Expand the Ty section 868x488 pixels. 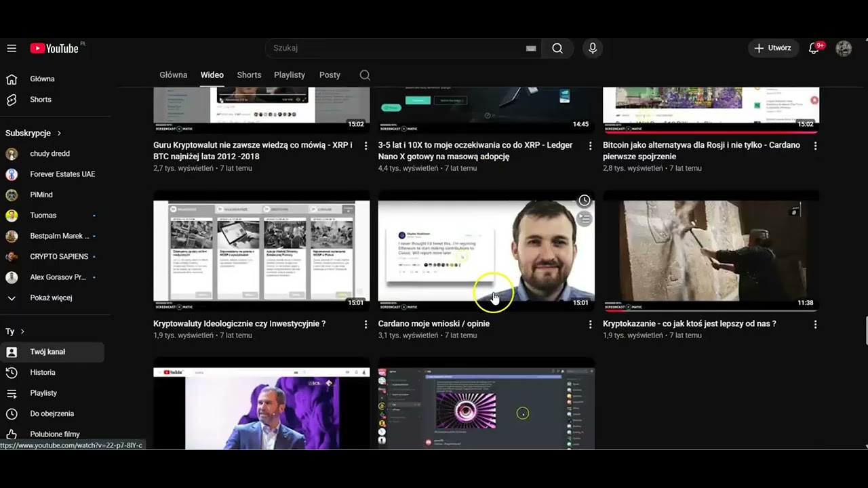click(x=15, y=331)
